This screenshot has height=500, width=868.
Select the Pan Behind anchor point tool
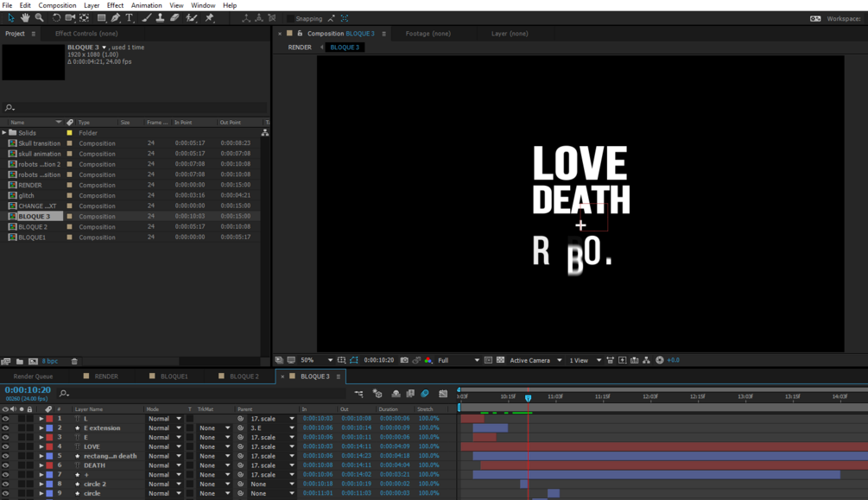click(x=84, y=18)
